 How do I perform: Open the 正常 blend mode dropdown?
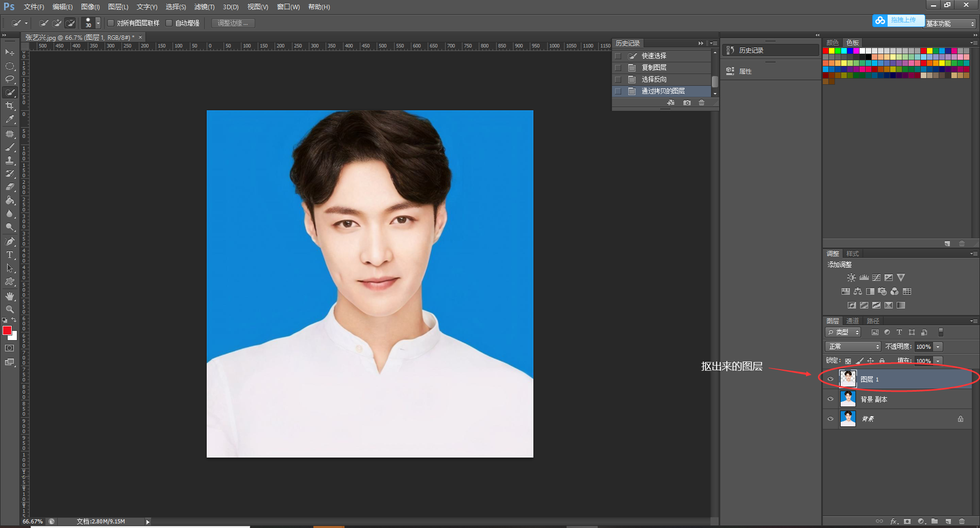(x=852, y=346)
